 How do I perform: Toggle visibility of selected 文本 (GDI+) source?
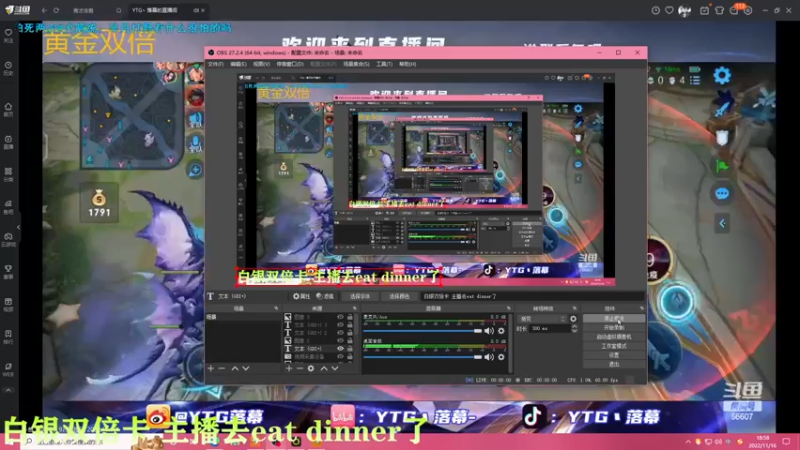coord(340,348)
